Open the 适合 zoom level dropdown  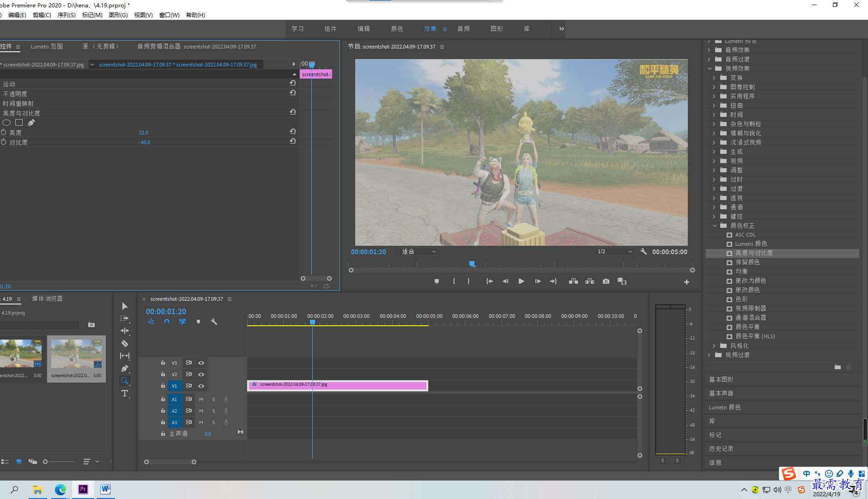(418, 251)
